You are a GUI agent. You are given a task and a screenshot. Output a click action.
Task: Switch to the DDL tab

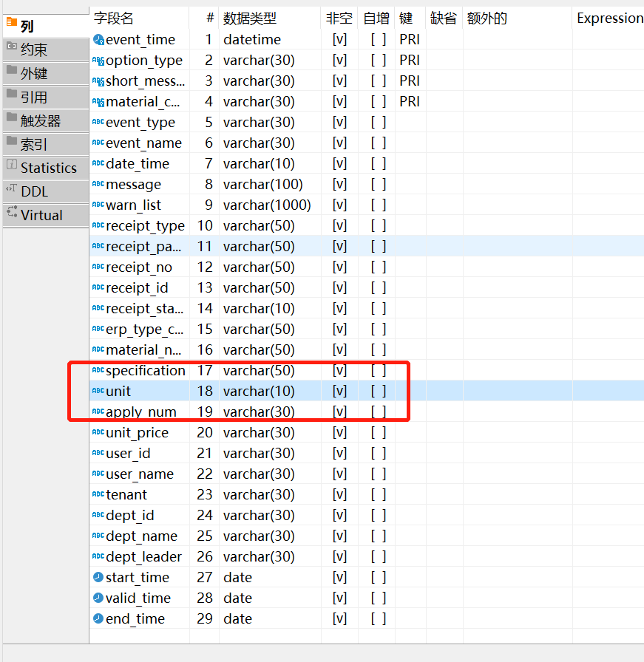pos(34,191)
